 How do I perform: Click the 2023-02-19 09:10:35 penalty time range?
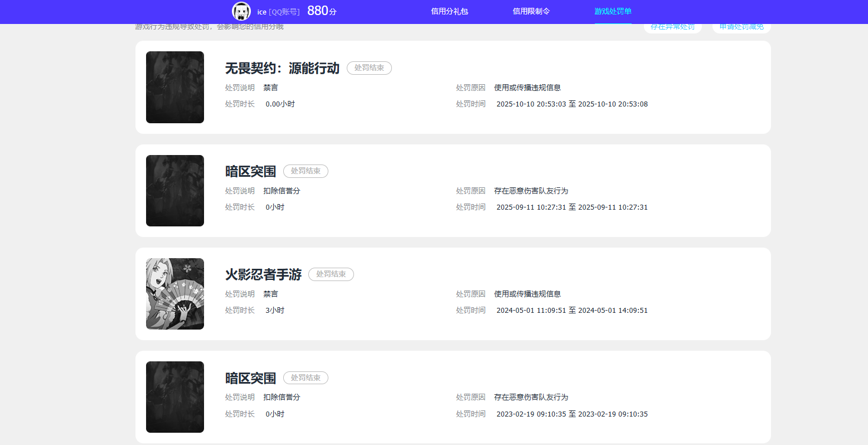pos(572,414)
